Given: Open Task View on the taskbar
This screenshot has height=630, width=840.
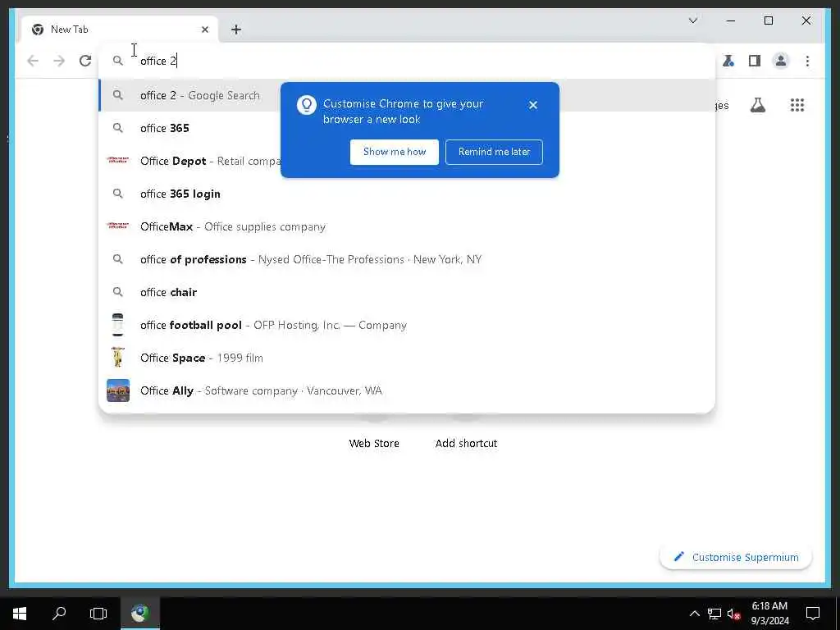Looking at the screenshot, I should [98, 614].
